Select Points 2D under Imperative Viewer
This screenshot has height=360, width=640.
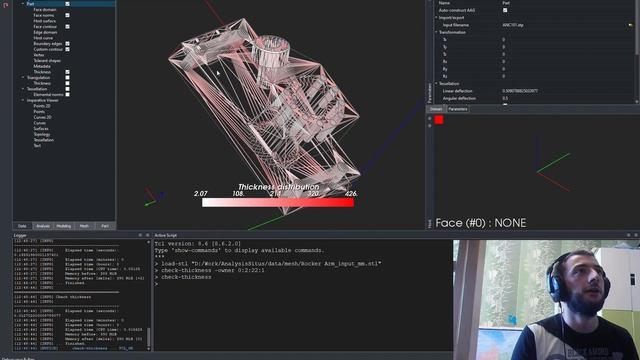click(42, 106)
